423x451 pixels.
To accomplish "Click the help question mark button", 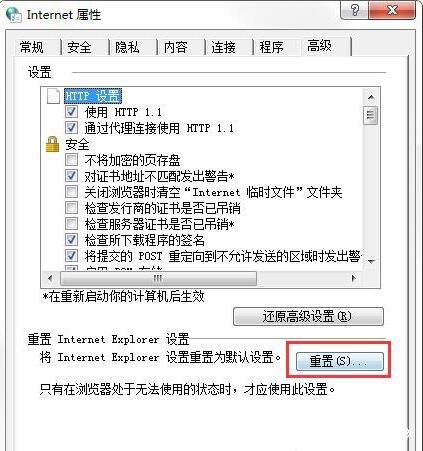I will coord(355,10).
